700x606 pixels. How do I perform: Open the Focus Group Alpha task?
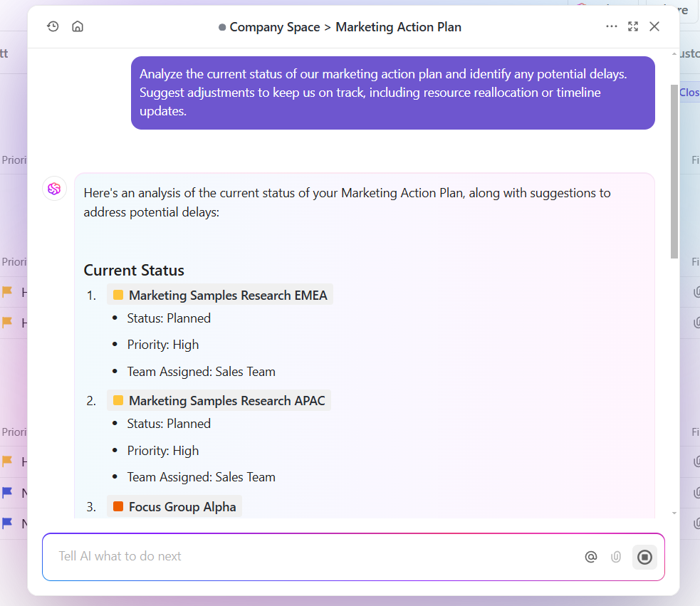(182, 506)
